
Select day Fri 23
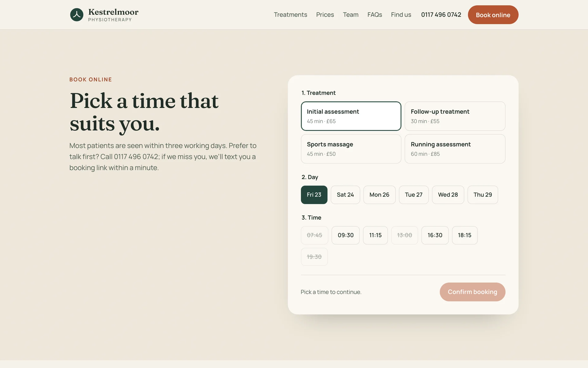314,195
